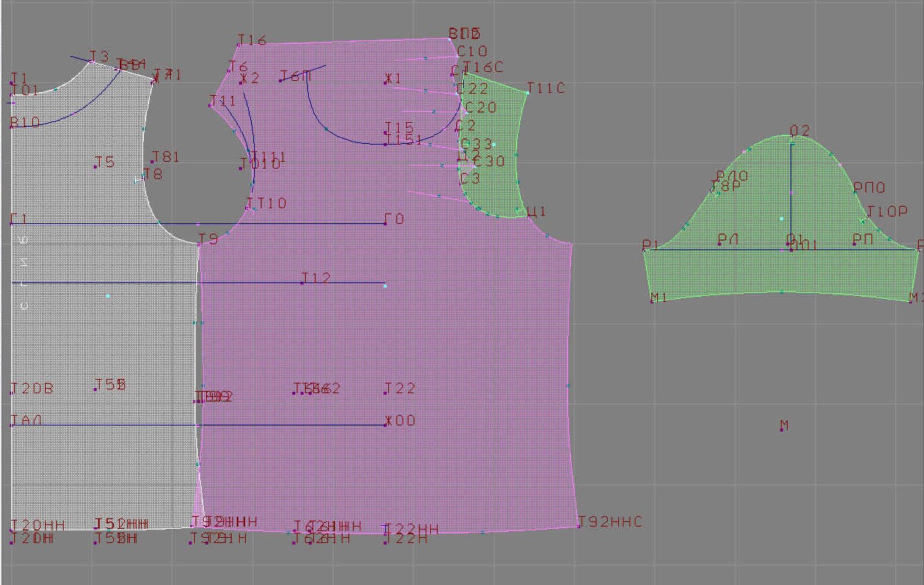Click point T20B on the left edge
This screenshot has width=924, height=585.
coord(12,393)
